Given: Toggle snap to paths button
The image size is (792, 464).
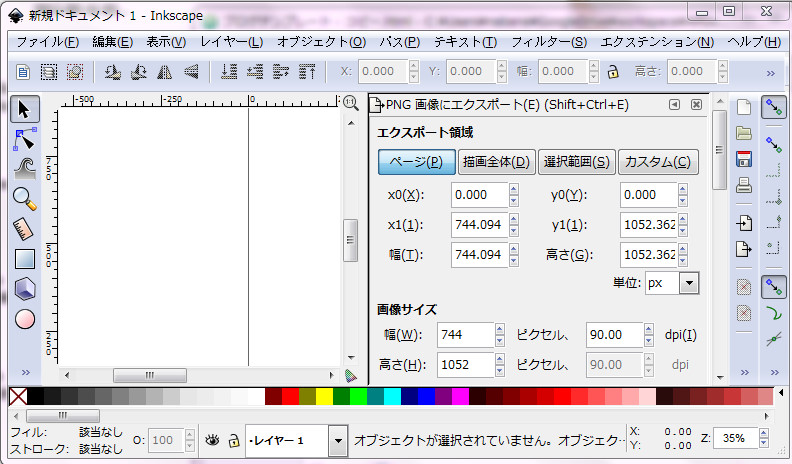Looking at the screenshot, I should point(774,314).
